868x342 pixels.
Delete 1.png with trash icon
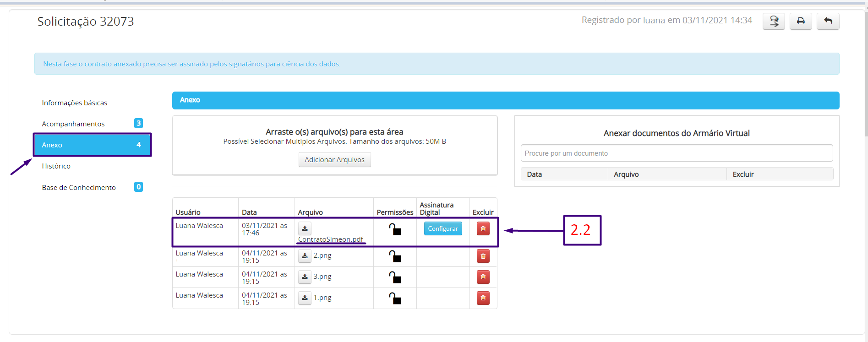(483, 298)
